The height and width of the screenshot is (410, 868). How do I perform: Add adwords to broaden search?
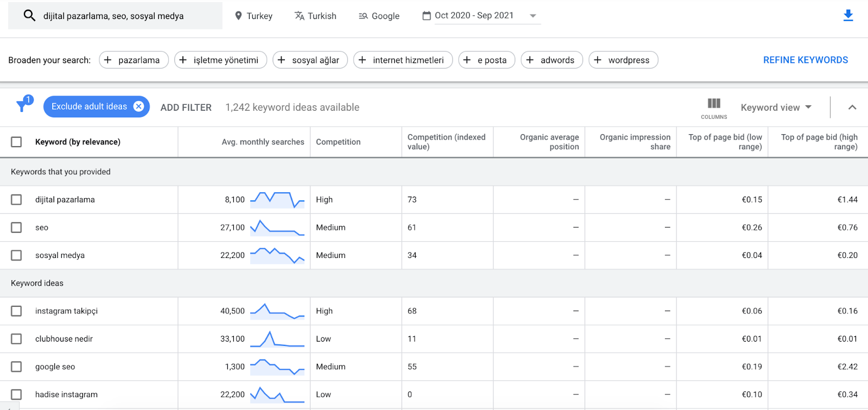pyautogui.click(x=552, y=60)
